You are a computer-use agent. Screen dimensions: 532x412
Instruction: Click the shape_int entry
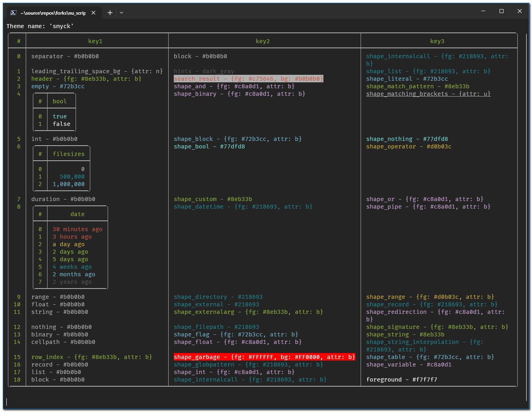point(234,372)
